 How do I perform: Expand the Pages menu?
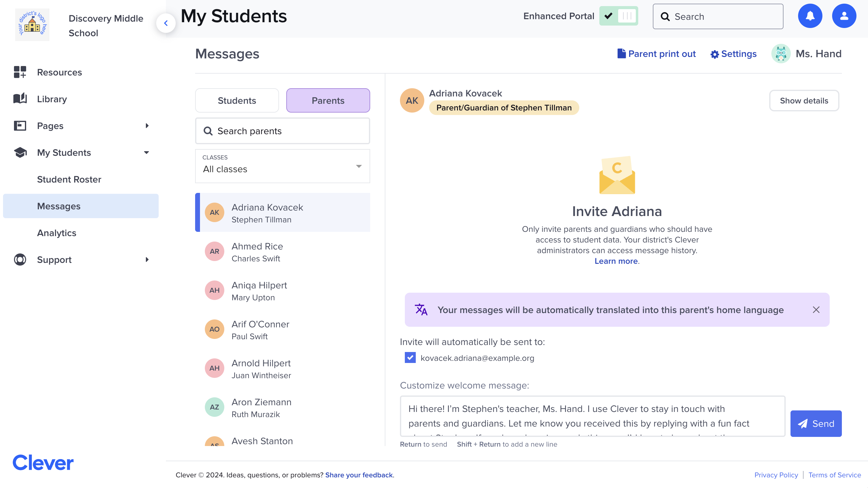(147, 125)
